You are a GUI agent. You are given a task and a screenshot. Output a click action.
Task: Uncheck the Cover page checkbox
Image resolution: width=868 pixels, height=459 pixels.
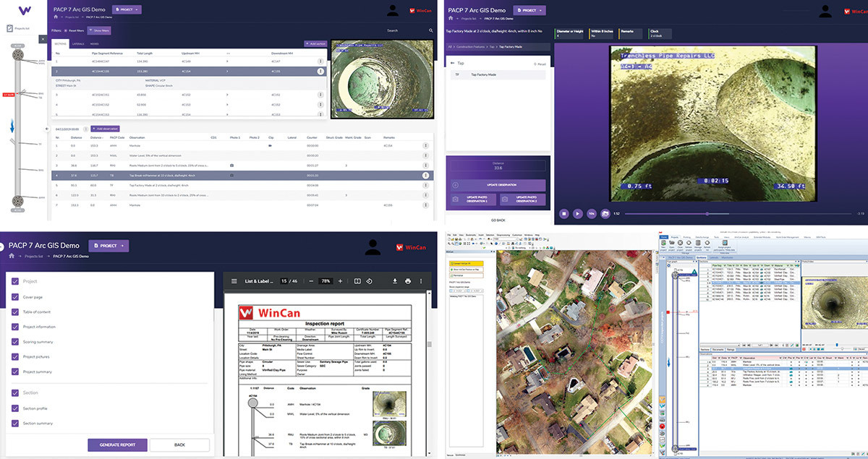(x=16, y=296)
